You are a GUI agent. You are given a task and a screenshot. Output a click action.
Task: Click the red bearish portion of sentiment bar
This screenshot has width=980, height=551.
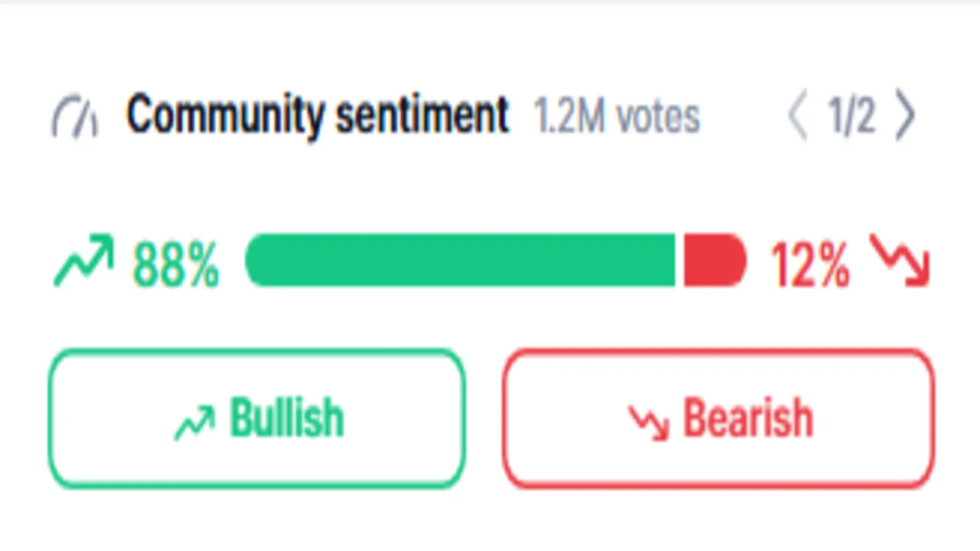715,260
